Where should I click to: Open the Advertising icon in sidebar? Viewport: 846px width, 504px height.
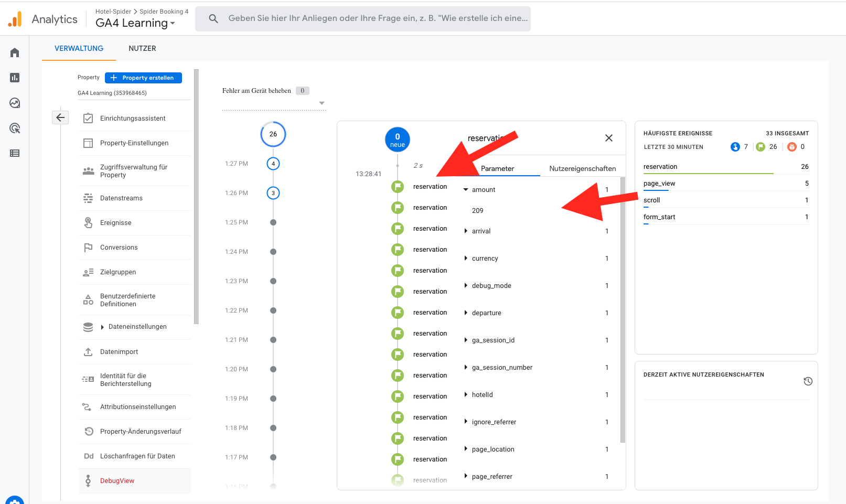[x=15, y=128]
